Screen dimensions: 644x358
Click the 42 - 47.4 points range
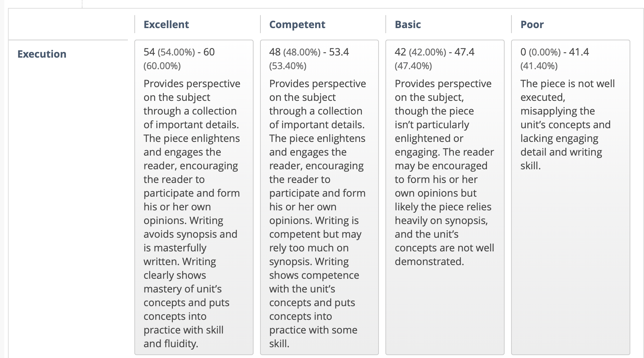click(x=434, y=52)
